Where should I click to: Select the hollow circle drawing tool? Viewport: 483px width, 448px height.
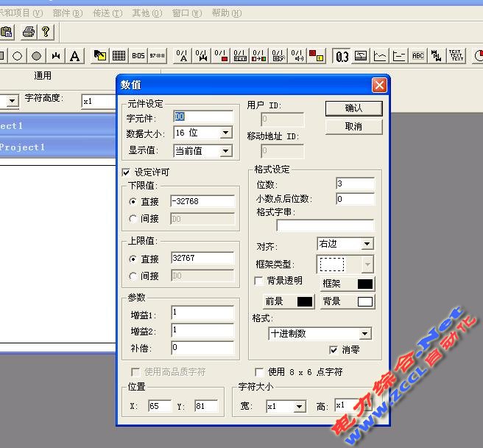[17, 55]
